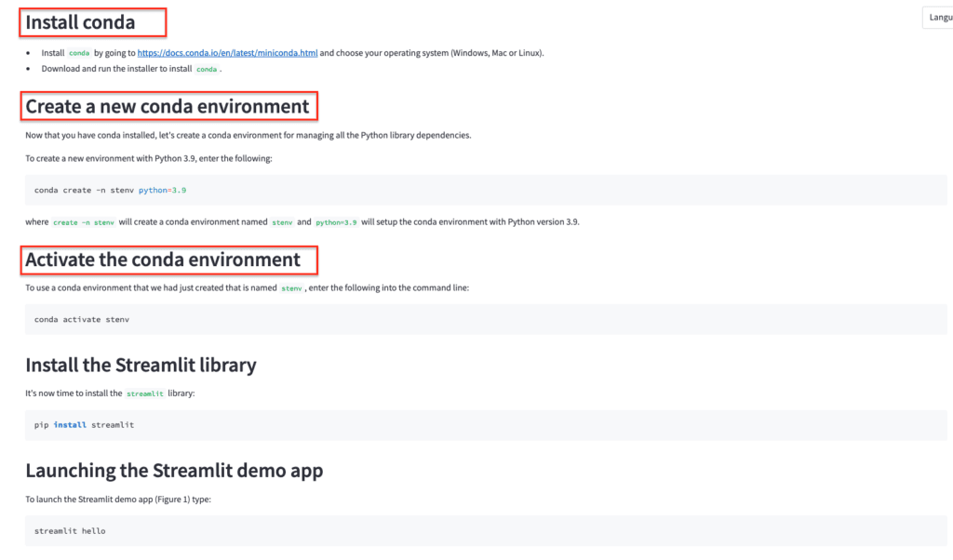Click 'To launch the Streamlit demo app' line
The width and height of the screenshot is (953, 560).
pyautogui.click(x=118, y=500)
